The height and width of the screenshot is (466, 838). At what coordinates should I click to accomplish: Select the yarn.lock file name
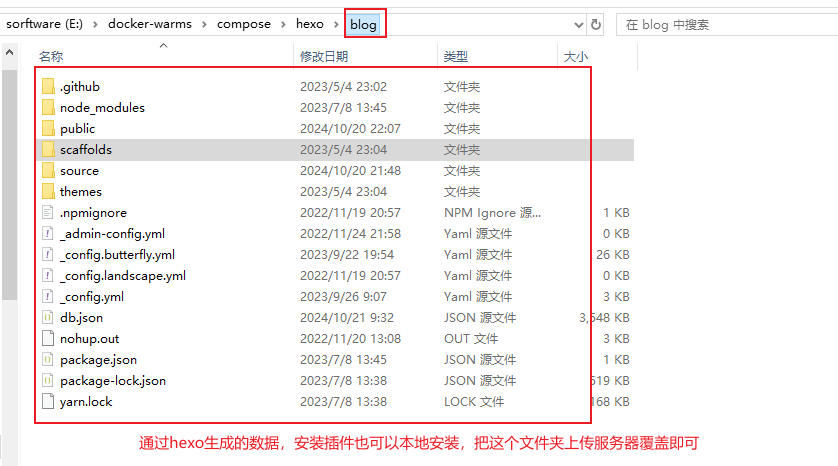(86, 402)
